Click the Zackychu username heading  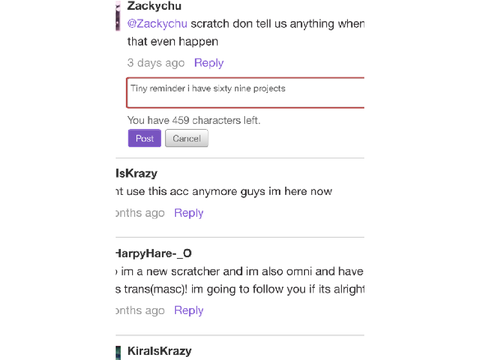tap(154, 6)
